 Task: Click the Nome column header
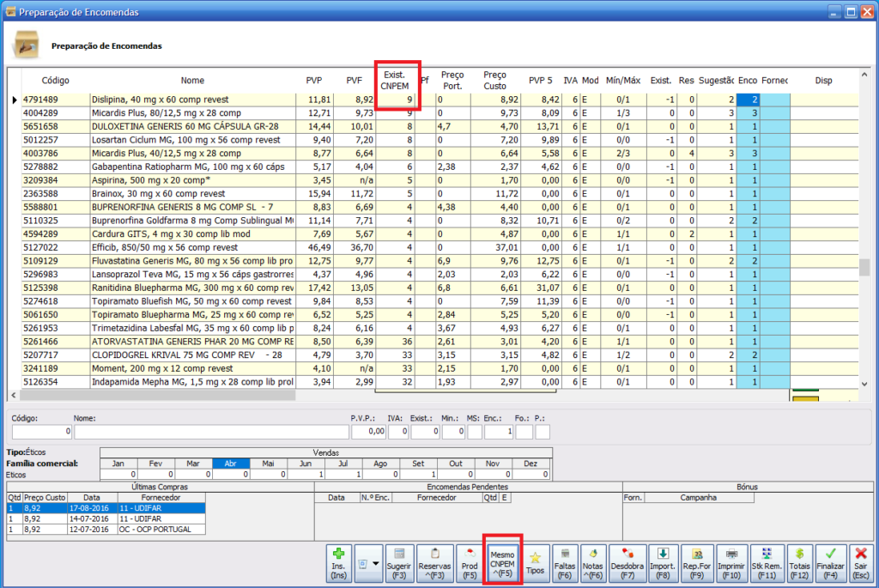[192, 81]
